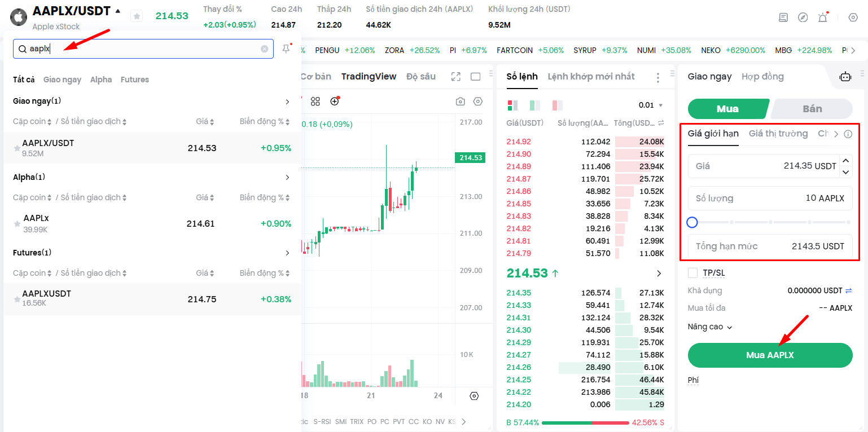This screenshot has height=432, width=868.
Task: Expand the Futures(1) results section
Action: 287,253
